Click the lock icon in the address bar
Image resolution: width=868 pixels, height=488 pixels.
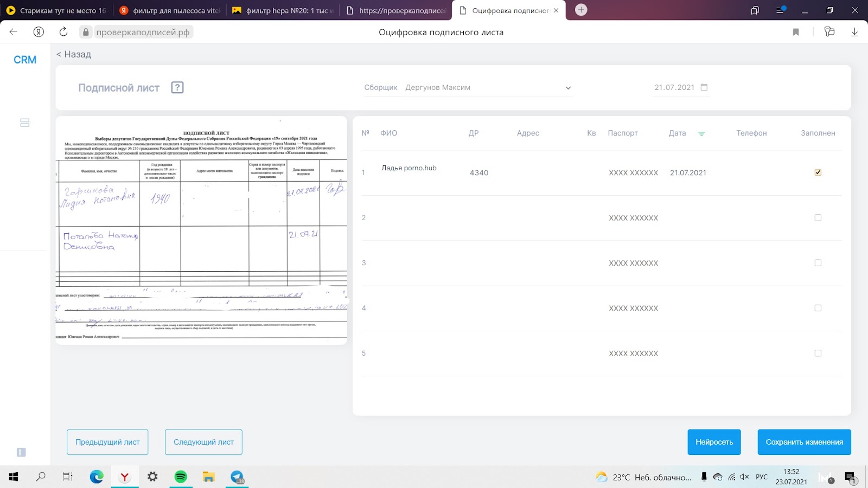click(86, 32)
